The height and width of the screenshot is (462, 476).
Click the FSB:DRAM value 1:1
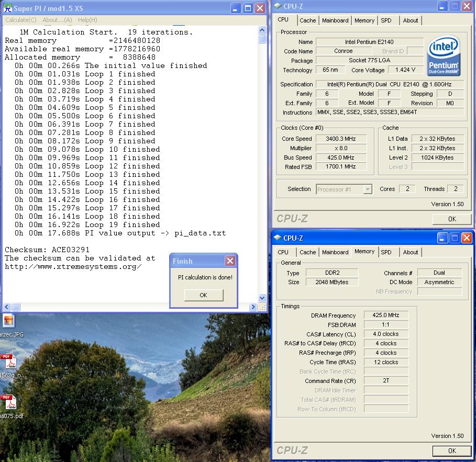(386, 324)
